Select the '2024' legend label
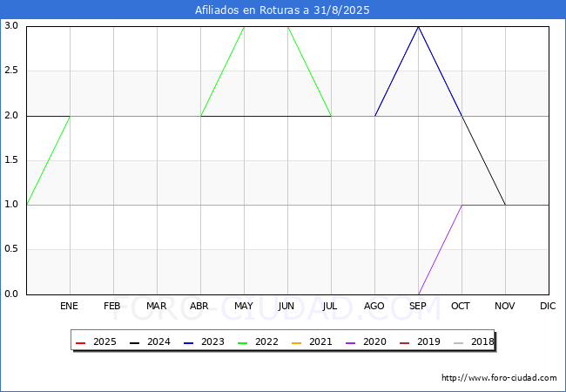 click(158, 341)
